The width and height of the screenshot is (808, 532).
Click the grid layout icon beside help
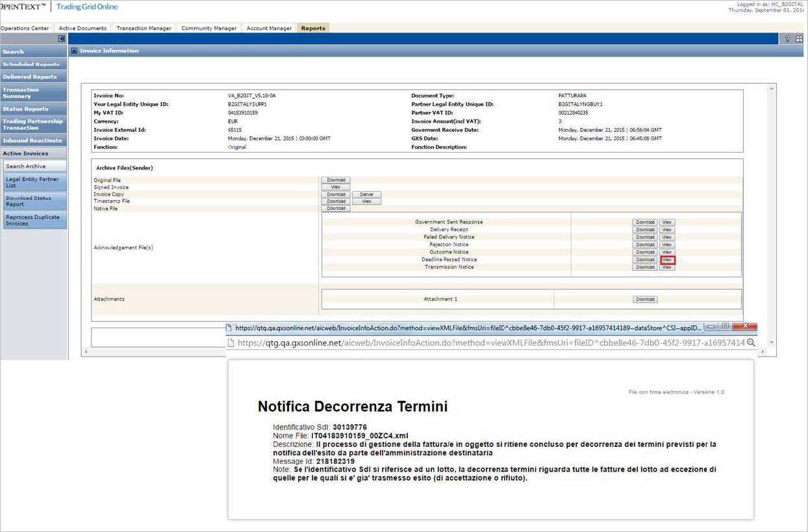coord(799,39)
